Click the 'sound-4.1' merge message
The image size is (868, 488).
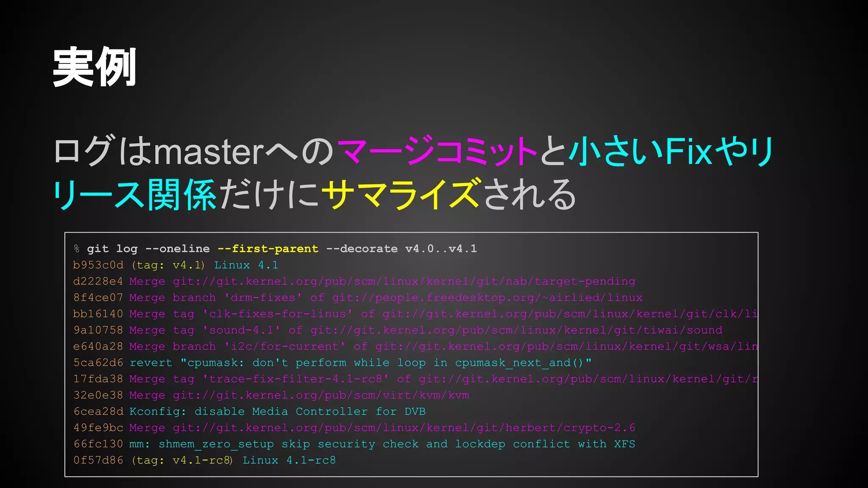click(x=426, y=330)
